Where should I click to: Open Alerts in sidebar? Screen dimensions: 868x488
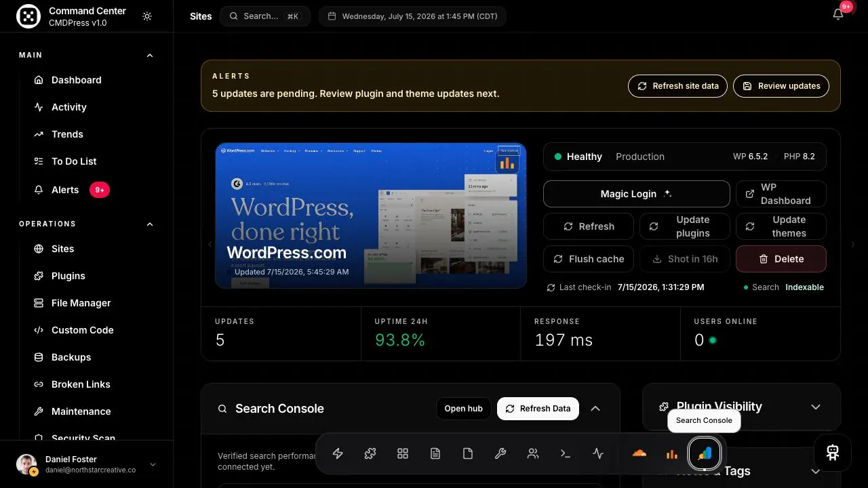coord(65,190)
